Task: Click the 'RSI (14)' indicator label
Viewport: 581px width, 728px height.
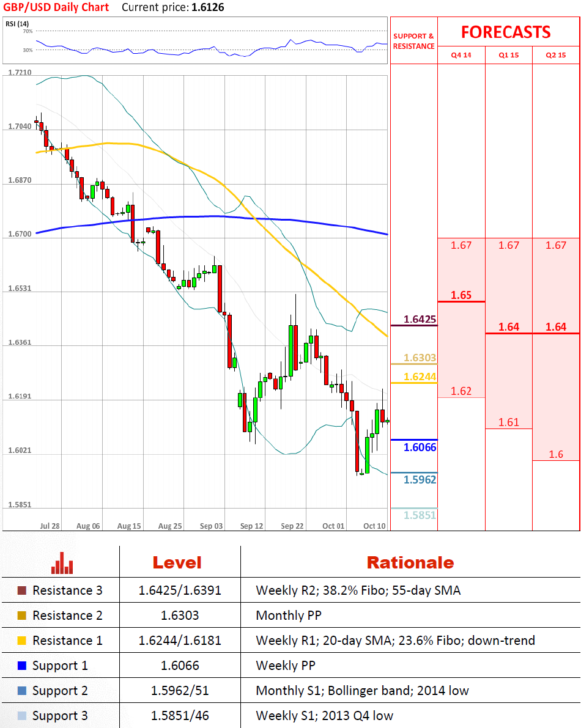Action: 17,24
